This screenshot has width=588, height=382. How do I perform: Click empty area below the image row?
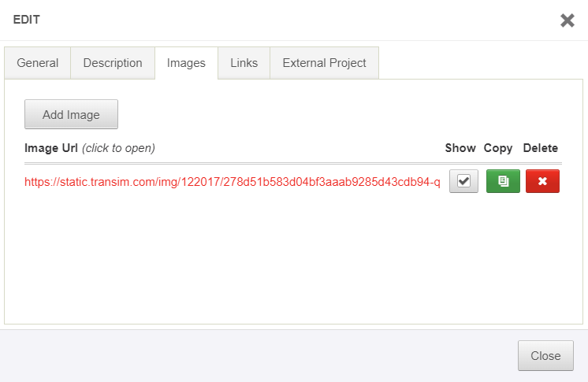tap(292, 260)
